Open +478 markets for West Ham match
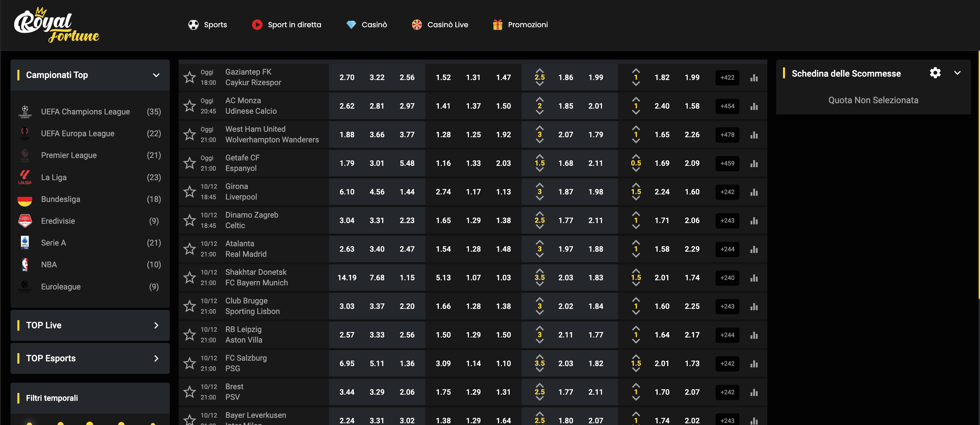 (727, 135)
